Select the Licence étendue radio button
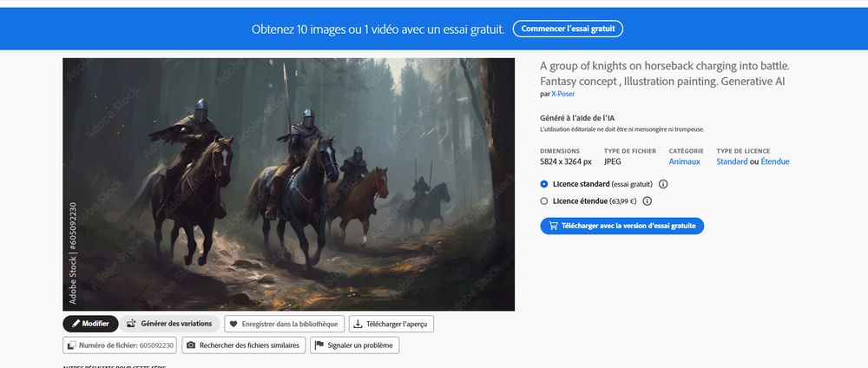The image size is (868, 368). click(x=544, y=201)
